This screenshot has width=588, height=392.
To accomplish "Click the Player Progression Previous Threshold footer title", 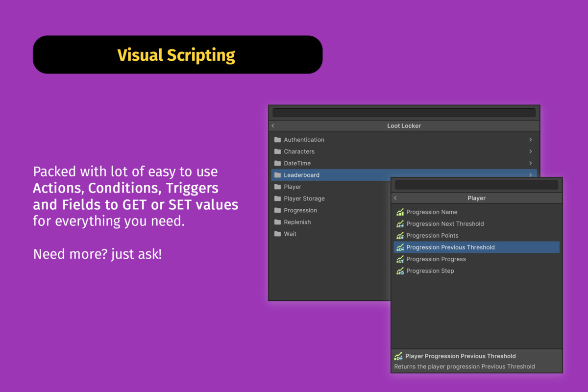I will (x=461, y=356).
